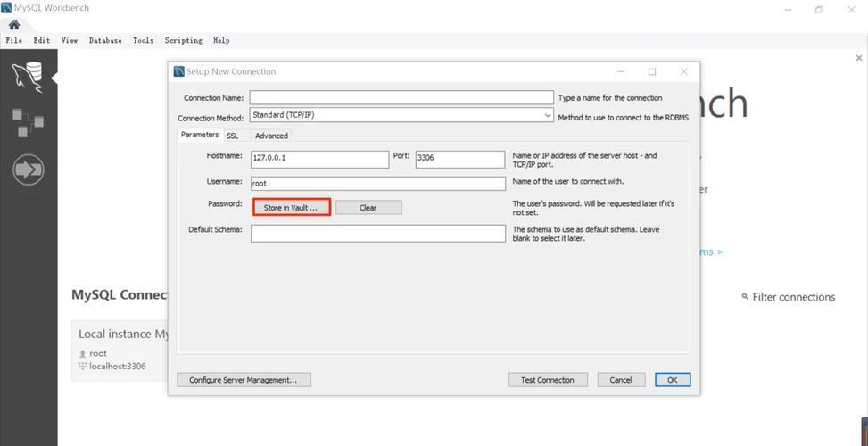Viewport: 868px width, 446px height.
Task: Open the Tools menu
Action: coord(144,40)
